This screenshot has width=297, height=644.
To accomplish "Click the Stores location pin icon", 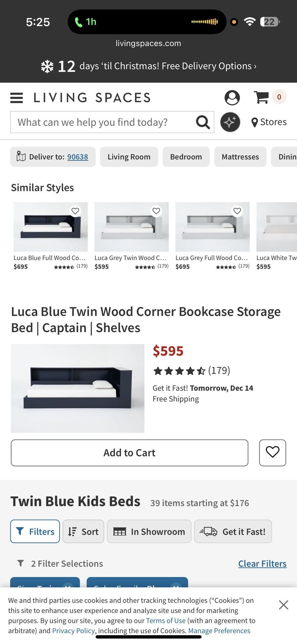I will 255,122.
